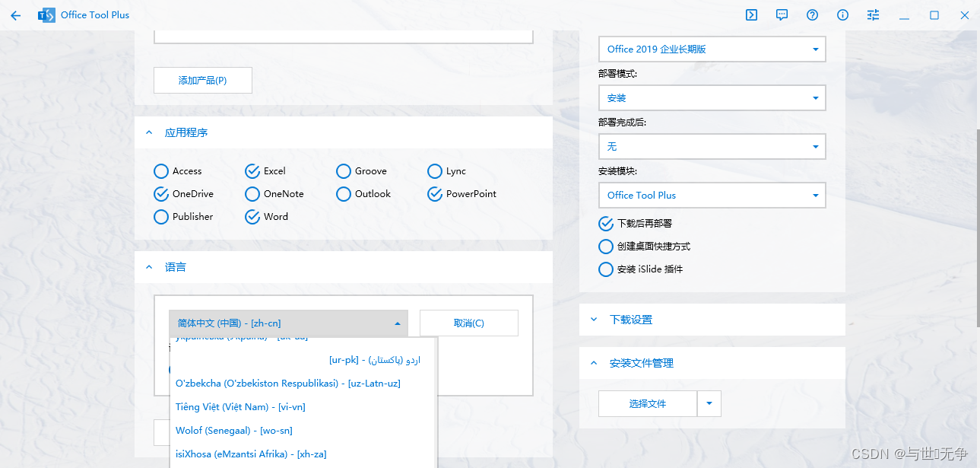Collapse the 语言 section
This screenshot has height=468, width=980.
(149, 267)
